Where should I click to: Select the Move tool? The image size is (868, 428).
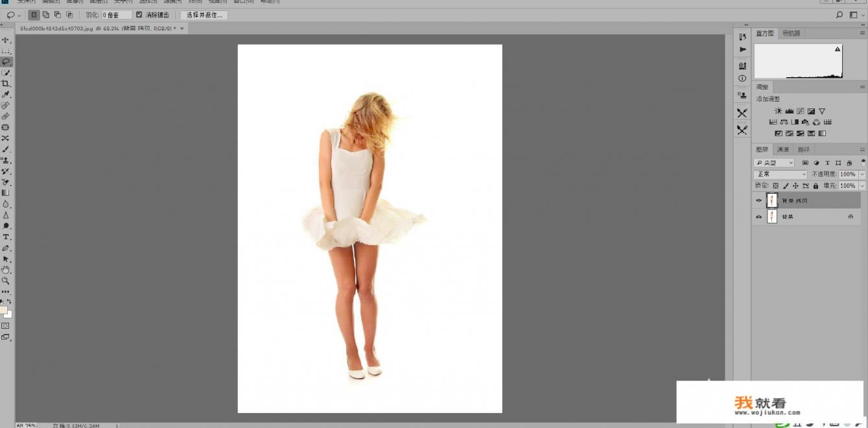(6, 40)
